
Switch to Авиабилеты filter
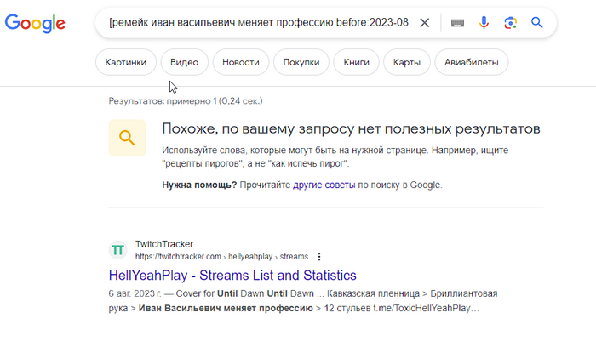click(472, 62)
